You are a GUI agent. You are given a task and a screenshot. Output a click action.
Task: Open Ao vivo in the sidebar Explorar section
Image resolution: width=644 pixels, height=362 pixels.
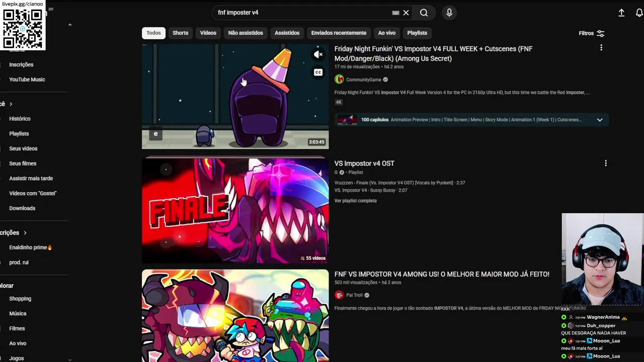click(18, 343)
